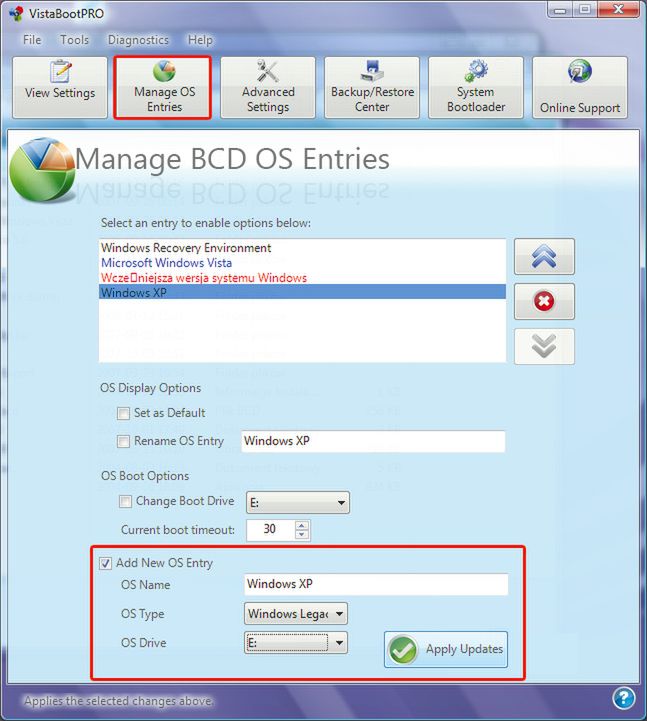Enable Rename OS Entry checkbox
Image resolution: width=647 pixels, height=721 pixels.
[x=123, y=441]
